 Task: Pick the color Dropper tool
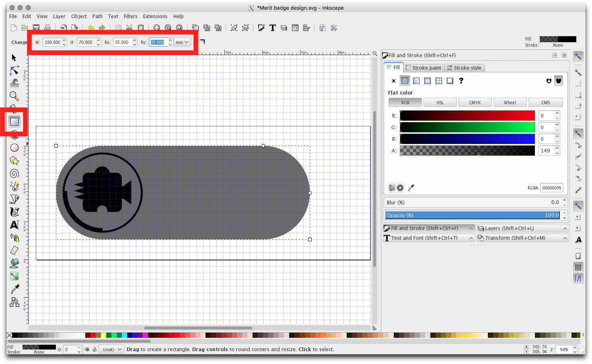click(14, 289)
